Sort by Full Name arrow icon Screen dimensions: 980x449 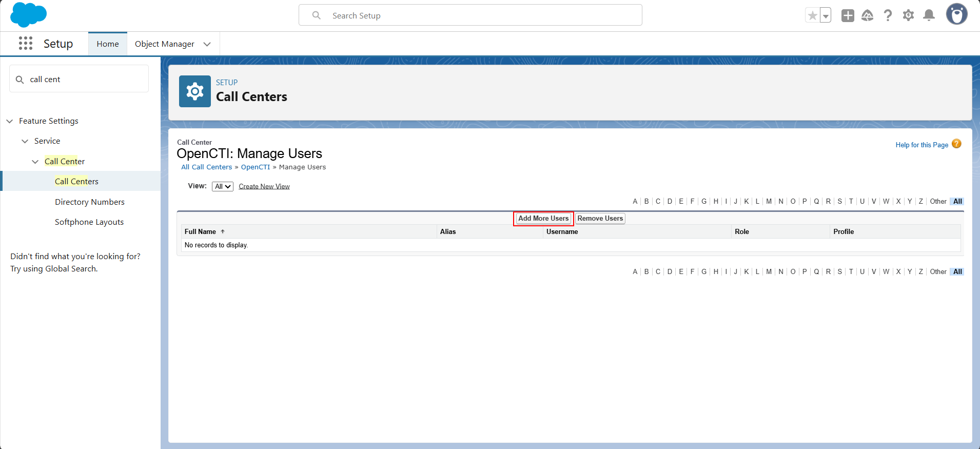223,231
